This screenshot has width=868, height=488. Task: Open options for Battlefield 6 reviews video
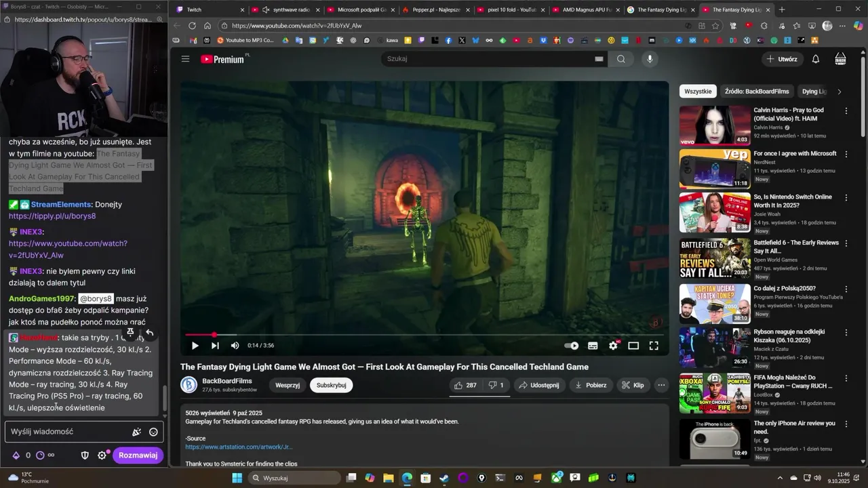pos(846,243)
